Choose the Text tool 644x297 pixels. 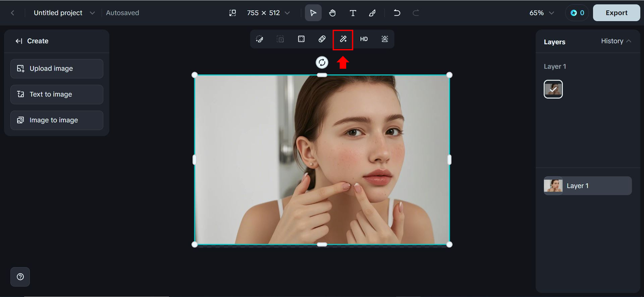(353, 13)
